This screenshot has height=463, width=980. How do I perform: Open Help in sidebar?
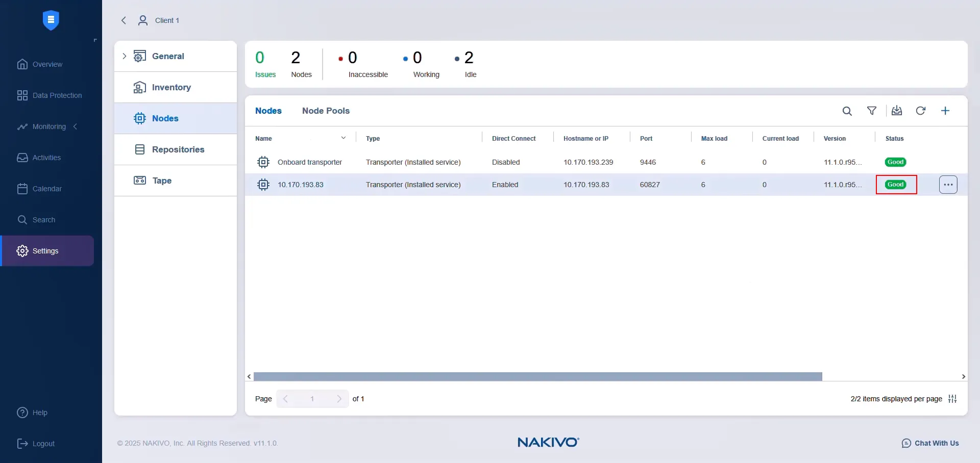point(32,413)
